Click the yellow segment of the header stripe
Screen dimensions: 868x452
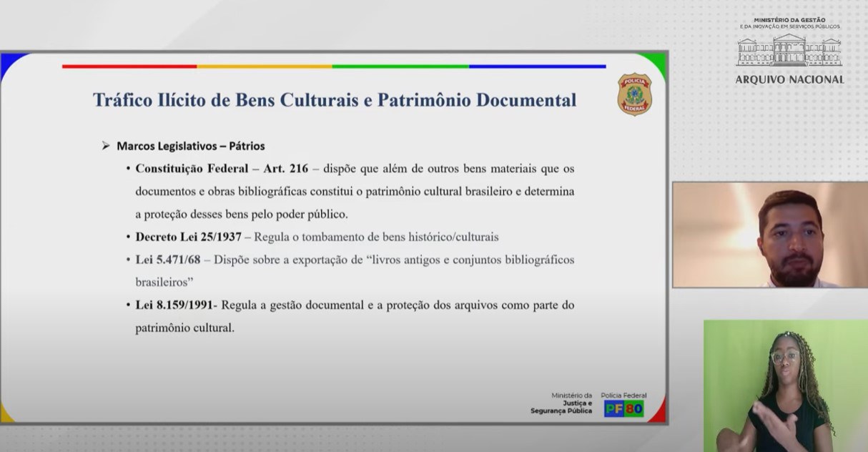pos(265,67)
